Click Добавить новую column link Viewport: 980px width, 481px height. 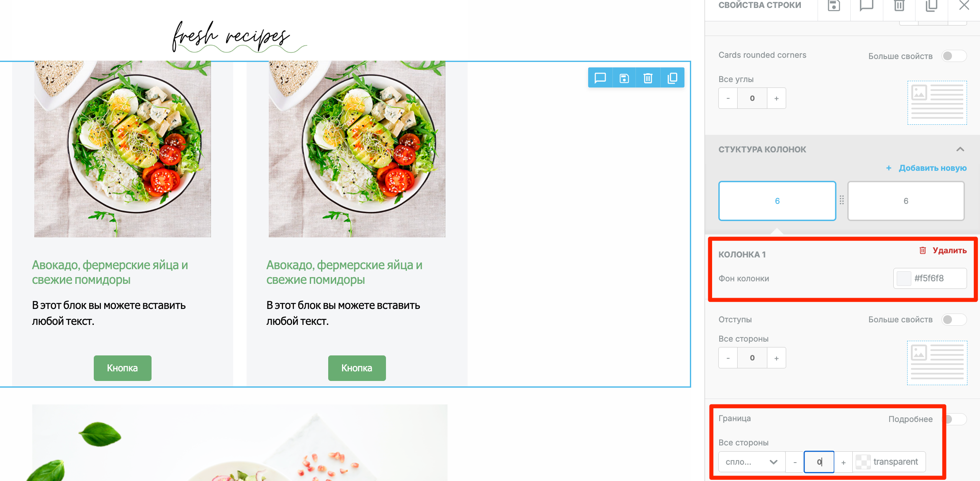click(926, 168)
